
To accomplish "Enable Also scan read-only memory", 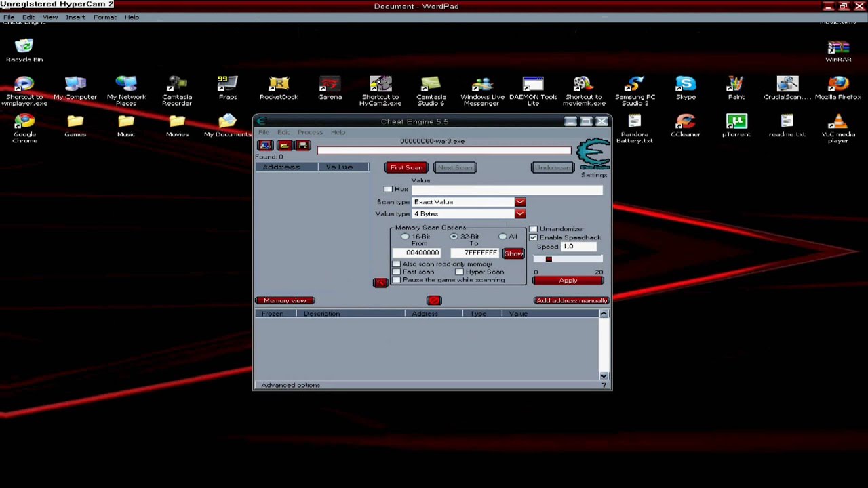I will (x=396, y=264).
